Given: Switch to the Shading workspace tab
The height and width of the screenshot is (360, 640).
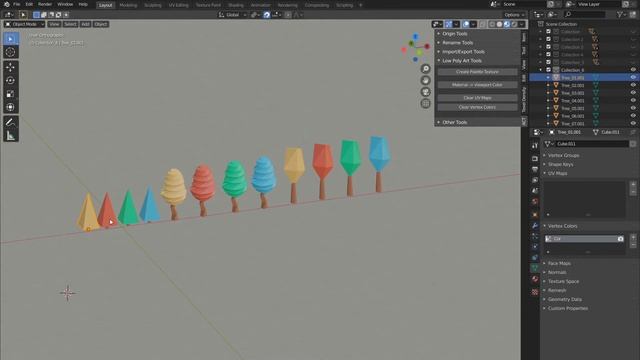Looking at the screenshot, I should tap(236, 5).
